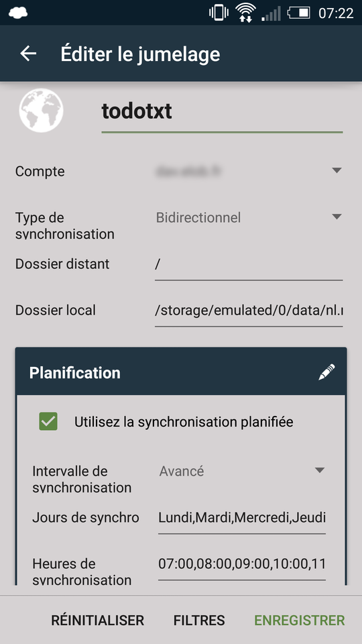Tap the Wi-Fi status icon
The height and width of the screenshot is (644, 362).
[x=245, y=13]
